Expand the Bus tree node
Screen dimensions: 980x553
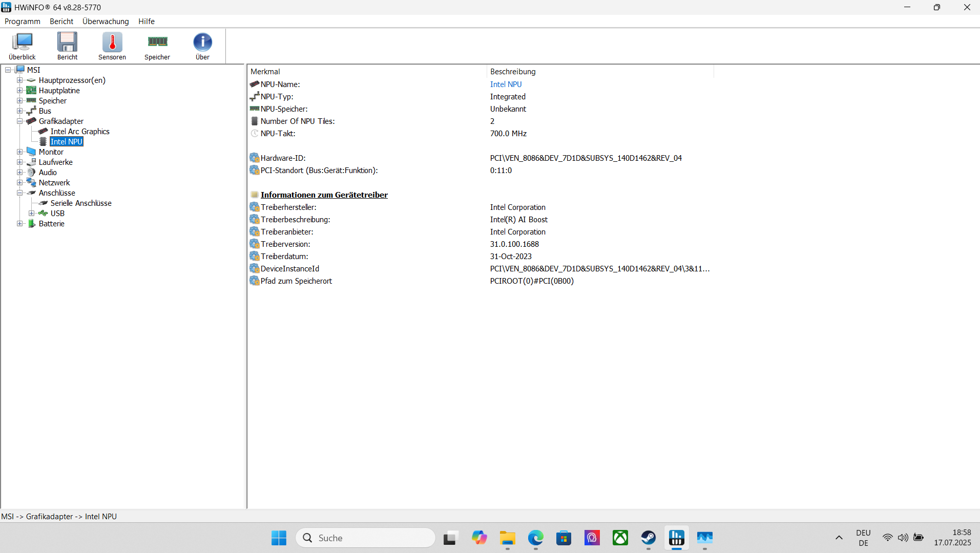point(19,111)
